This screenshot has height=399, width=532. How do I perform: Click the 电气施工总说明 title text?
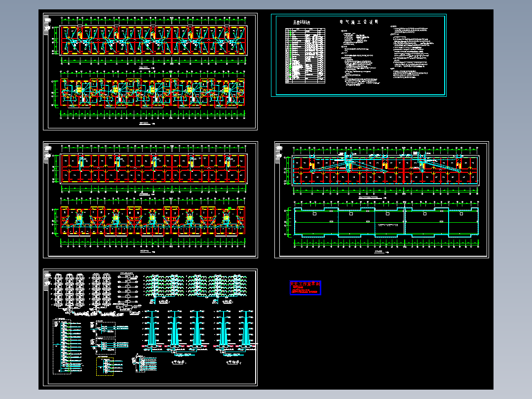(x=359, y=22)
